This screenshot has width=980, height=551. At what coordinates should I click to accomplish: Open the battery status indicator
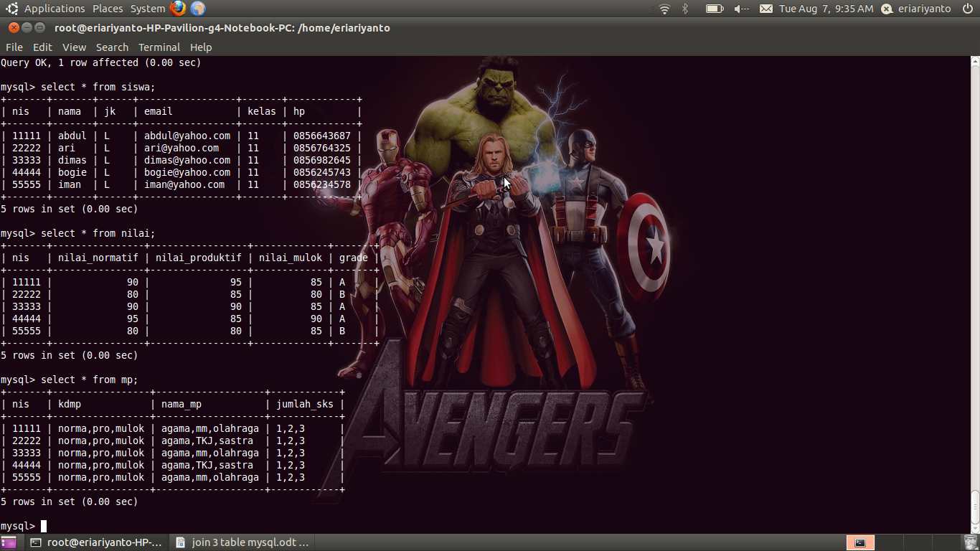715,9
